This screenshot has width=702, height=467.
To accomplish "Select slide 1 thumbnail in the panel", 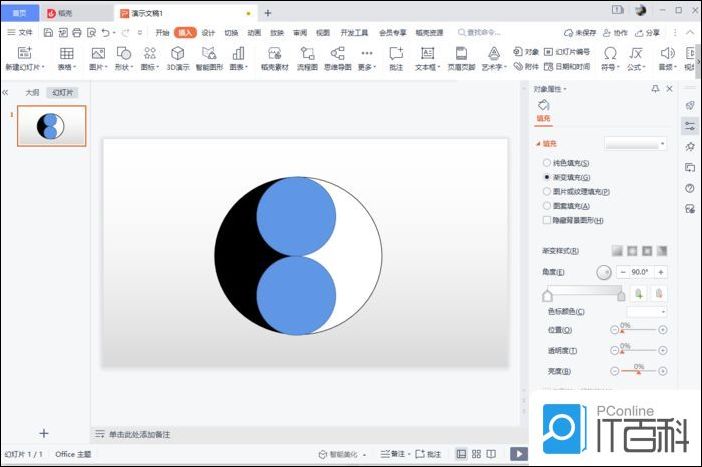I will [51, 126].
